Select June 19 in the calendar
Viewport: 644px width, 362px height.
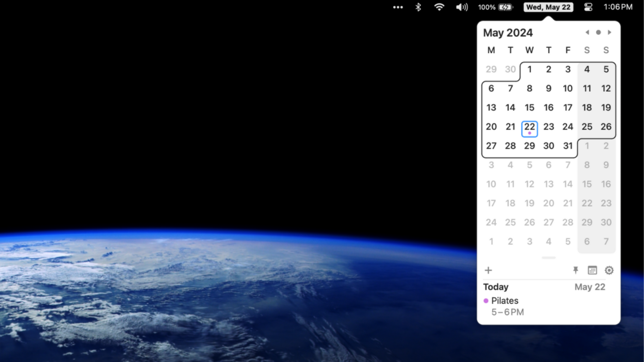coord(529,203)
